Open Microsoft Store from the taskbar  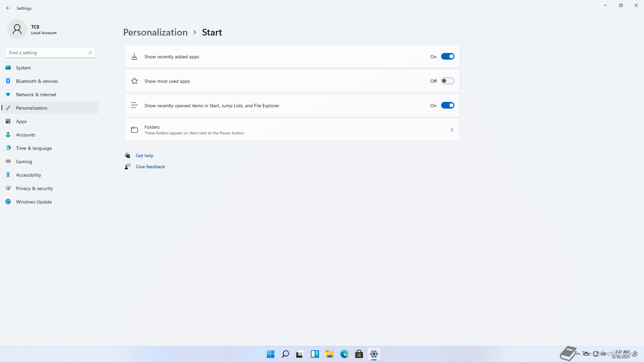[359, 354]
